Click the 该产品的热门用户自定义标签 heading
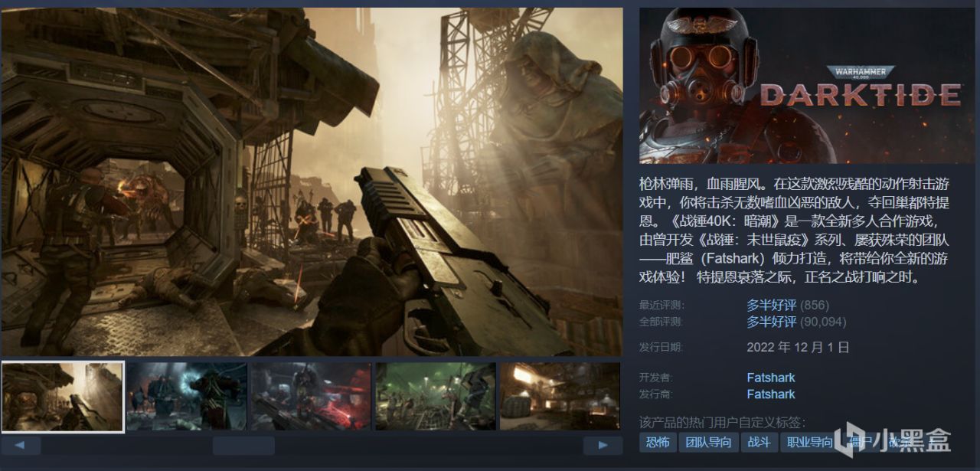 point(723,423)
